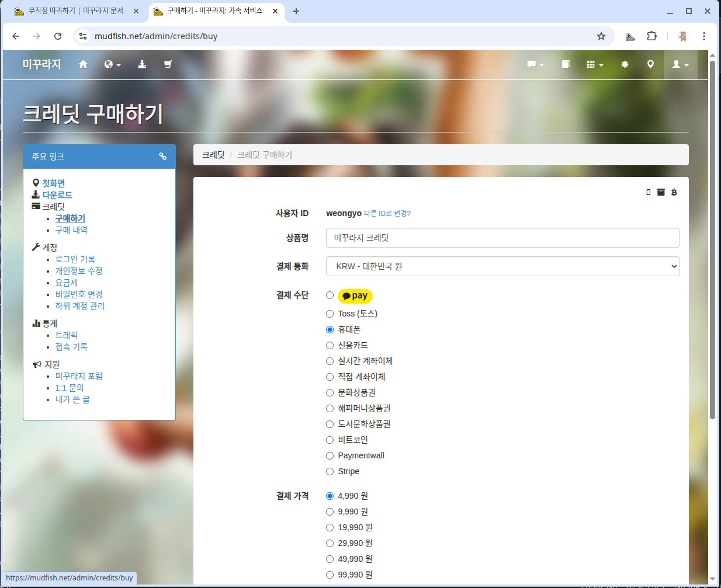Go back with browser back arrow
The width and height of the screenshot is (721, 588).
[16, 36]
